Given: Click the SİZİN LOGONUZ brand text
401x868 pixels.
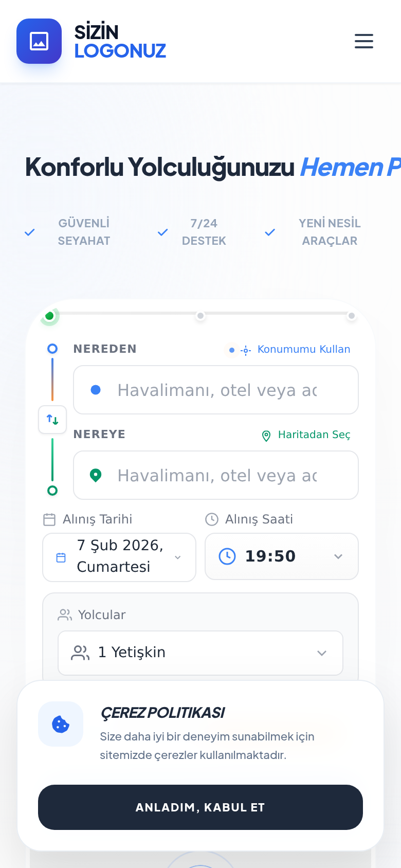Looking at the screenshot, I should coord(120,41).
